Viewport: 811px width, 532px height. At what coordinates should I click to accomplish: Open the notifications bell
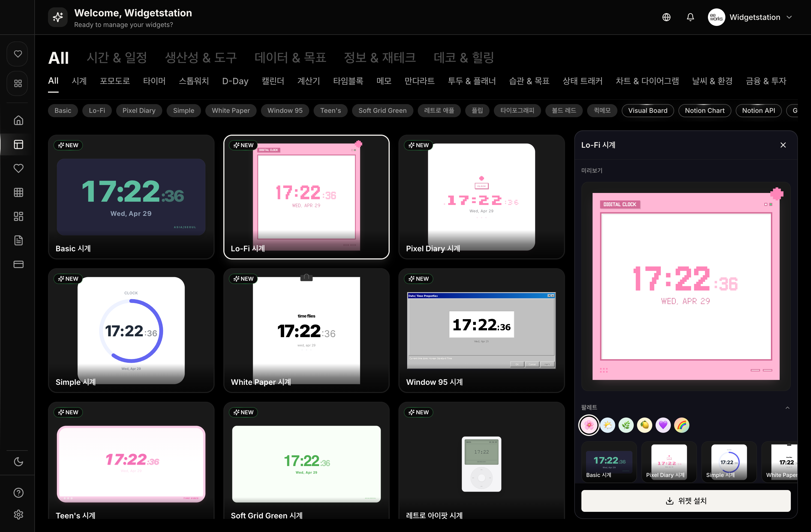(690, 17)
